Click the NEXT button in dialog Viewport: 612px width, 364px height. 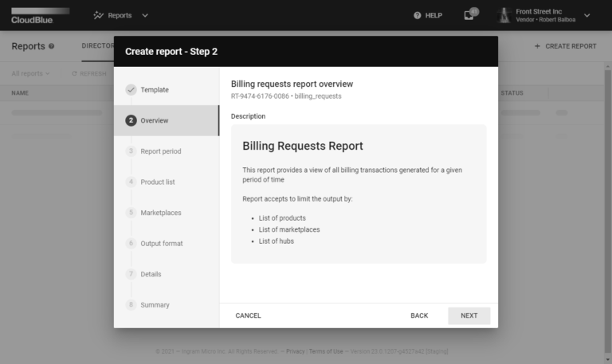coord(469,315)
